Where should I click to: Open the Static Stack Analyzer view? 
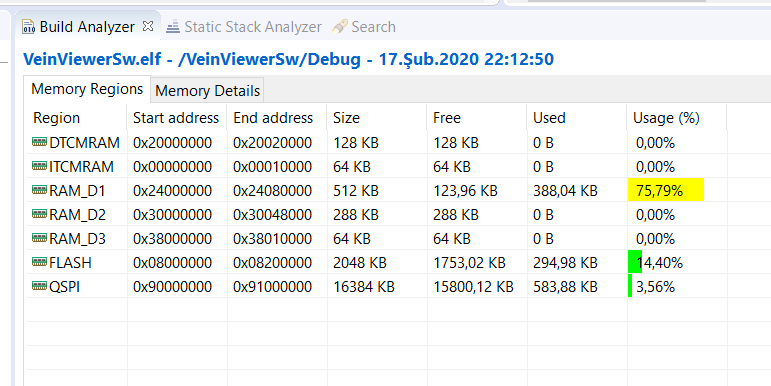pyautogui.click(x=253, y=27)
